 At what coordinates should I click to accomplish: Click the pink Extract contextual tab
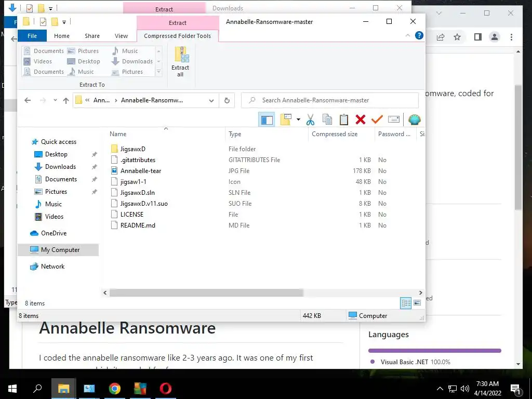tap(178, 23)
